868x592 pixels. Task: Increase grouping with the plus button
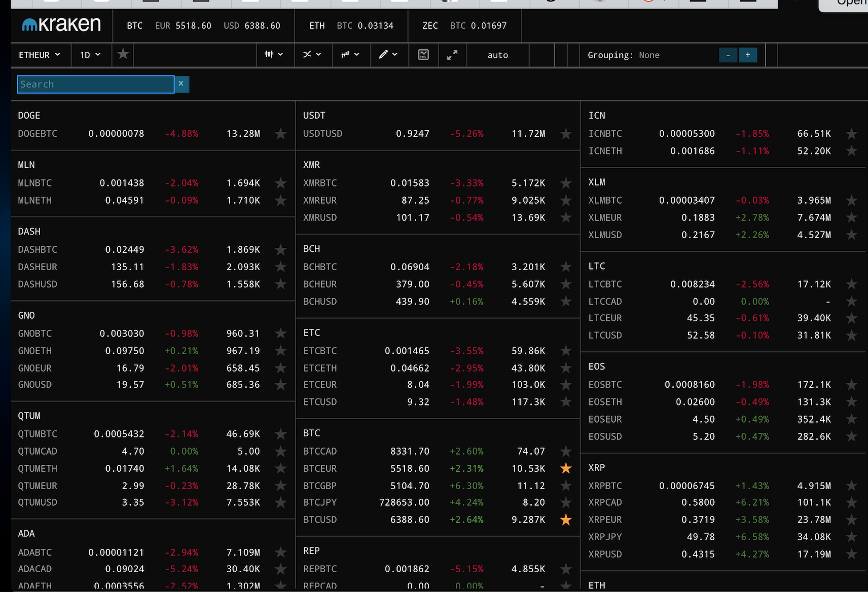pyautogui.click(x=748, y=55)
